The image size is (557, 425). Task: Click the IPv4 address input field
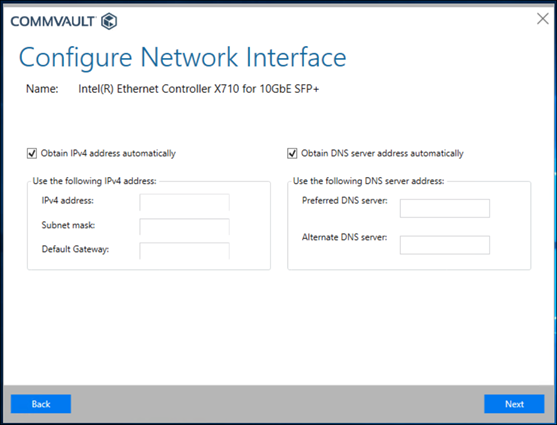pos(184,203)
